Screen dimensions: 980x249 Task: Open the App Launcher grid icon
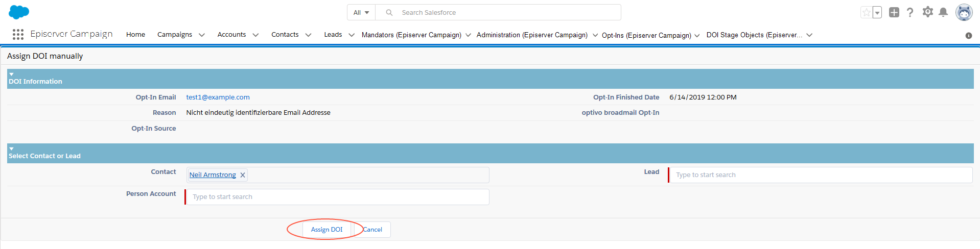pyautogui.click(x=18, y=34)
